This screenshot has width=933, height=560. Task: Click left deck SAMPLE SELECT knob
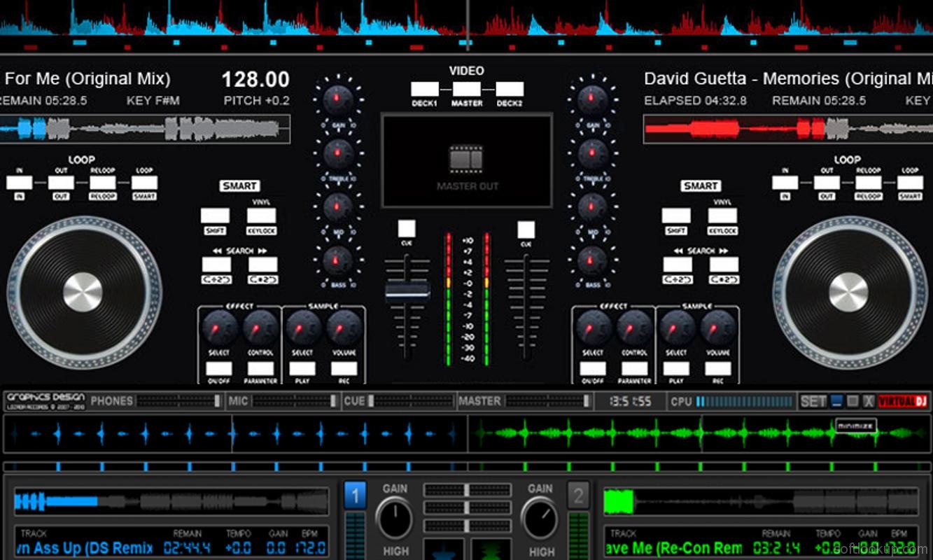[303, 328]
